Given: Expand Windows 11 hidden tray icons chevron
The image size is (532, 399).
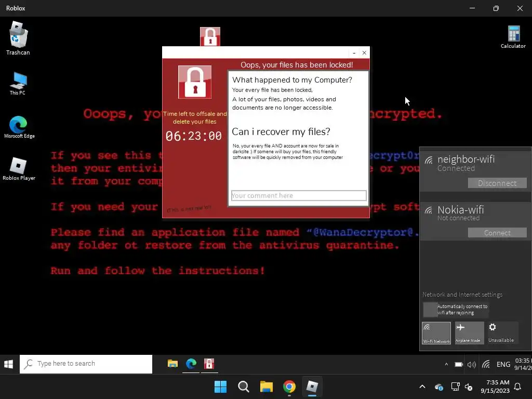Looking at the screenshot, I should [x=422, y=387].
